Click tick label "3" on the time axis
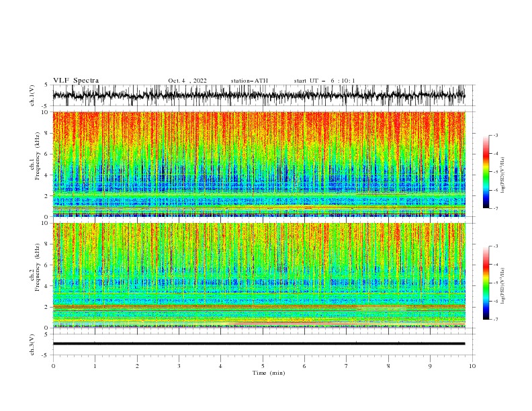 (x=179, y=366)
